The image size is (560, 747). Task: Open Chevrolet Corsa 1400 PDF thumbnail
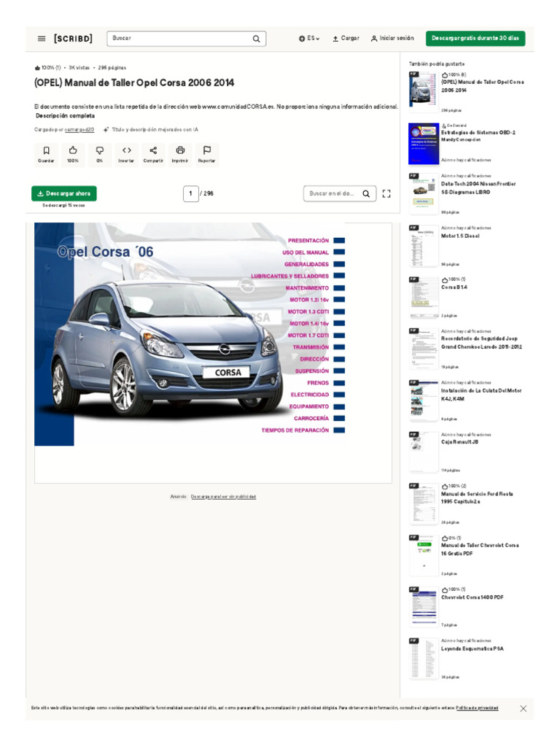click(424, 607)
